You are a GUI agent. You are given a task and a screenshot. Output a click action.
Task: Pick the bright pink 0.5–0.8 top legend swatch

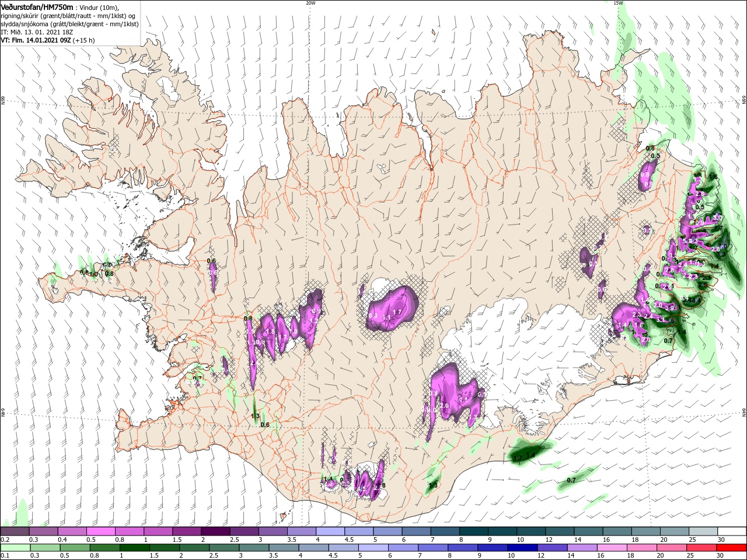click(x=101, y=531)
